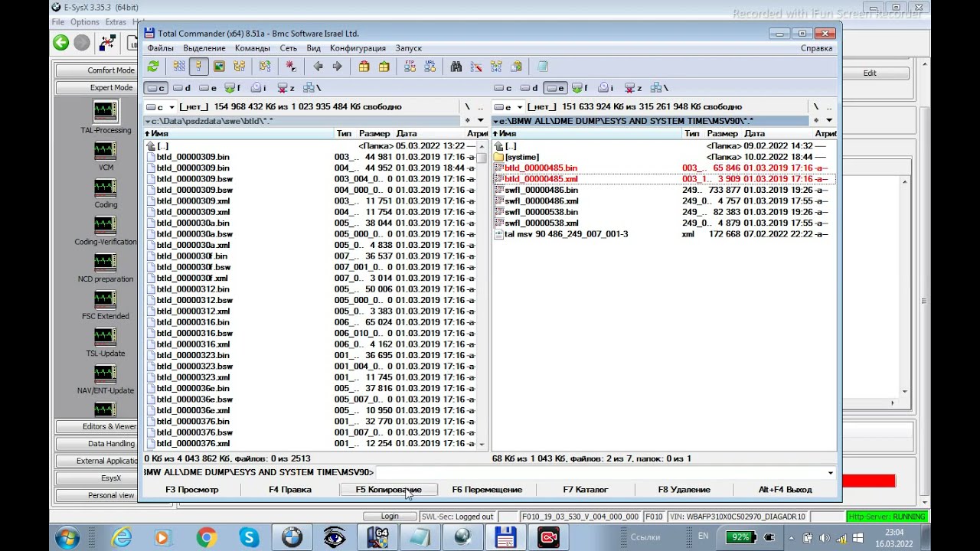Image resolution: width=980 pixels, height=551 pixels.
Task: Click the Pack files gift icon
Action: pos(364,67)
